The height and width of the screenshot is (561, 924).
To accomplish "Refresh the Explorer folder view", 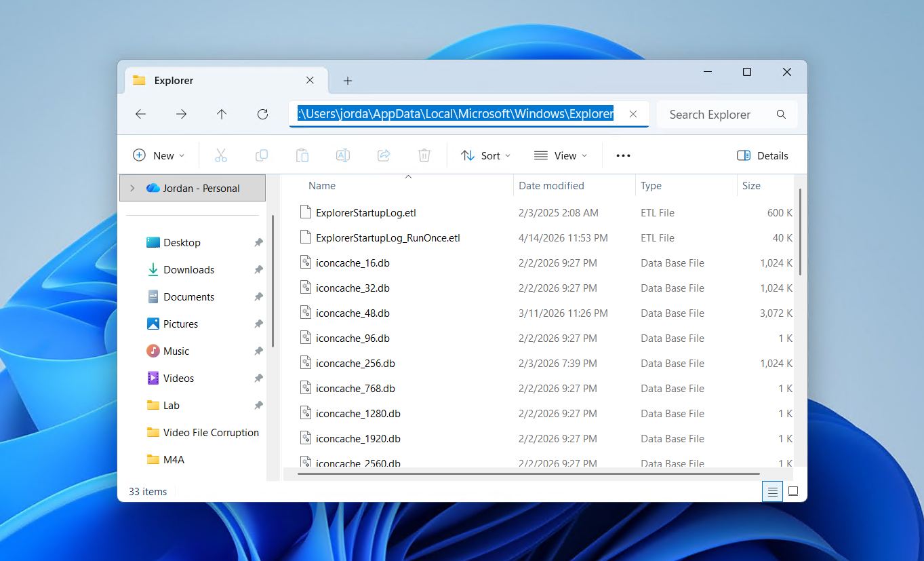I will tap(262, 115).
